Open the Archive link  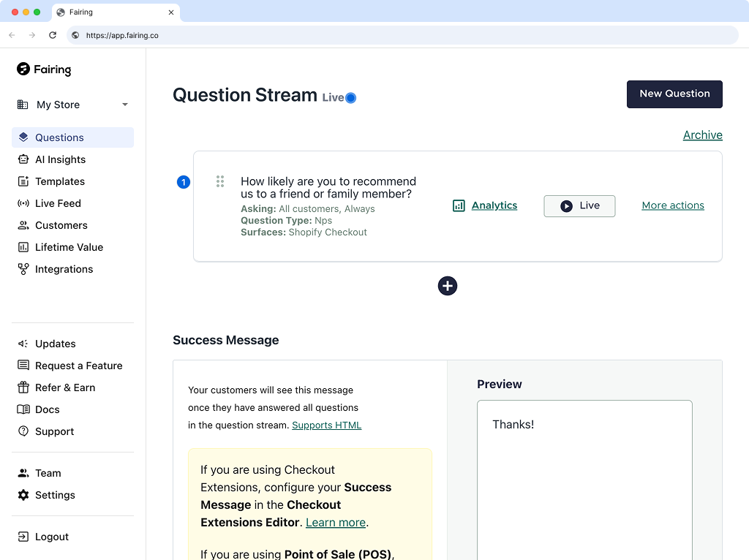[x=702, y=135]
